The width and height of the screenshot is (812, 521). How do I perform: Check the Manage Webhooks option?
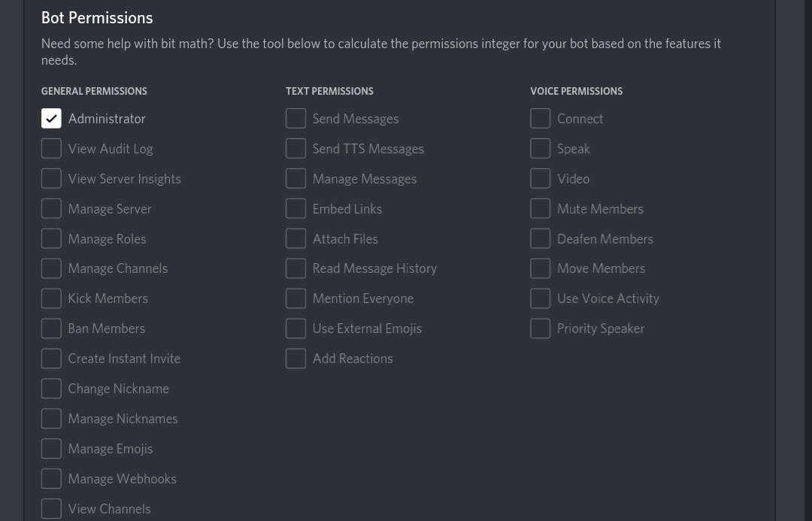pos(51,479)
